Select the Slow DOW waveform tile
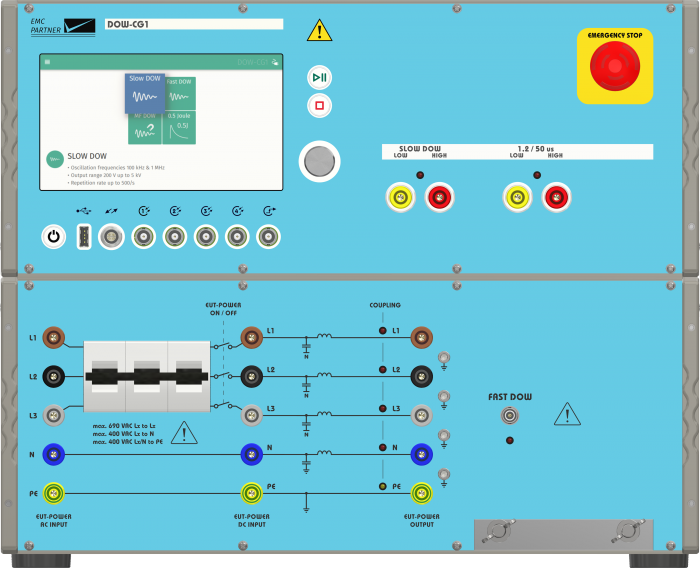 click(x=145, y=93)
